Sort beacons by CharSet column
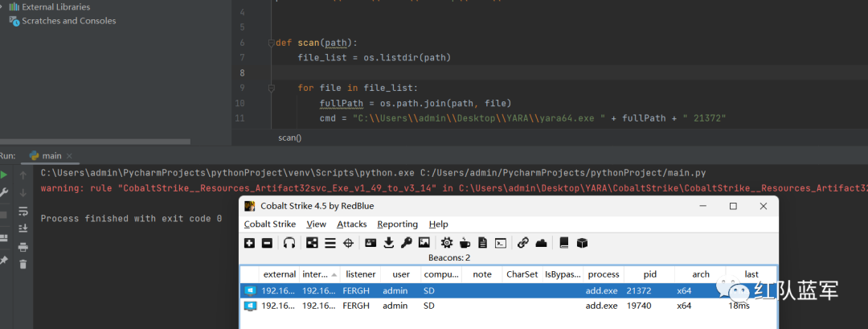Image resolution: width=868 pixels, height=329 pixels. point(522,274)
